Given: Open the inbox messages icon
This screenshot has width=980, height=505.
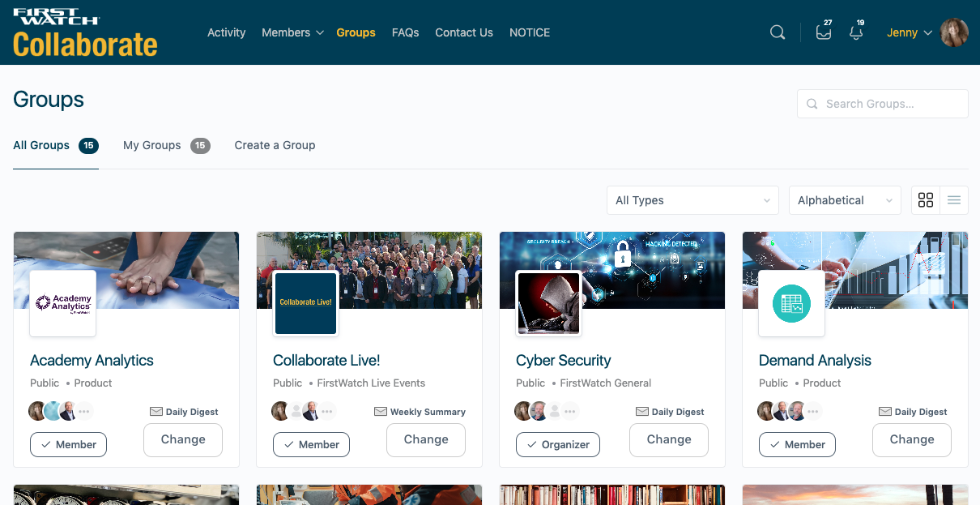Looking at the screenshot, I should pos(824,32).
